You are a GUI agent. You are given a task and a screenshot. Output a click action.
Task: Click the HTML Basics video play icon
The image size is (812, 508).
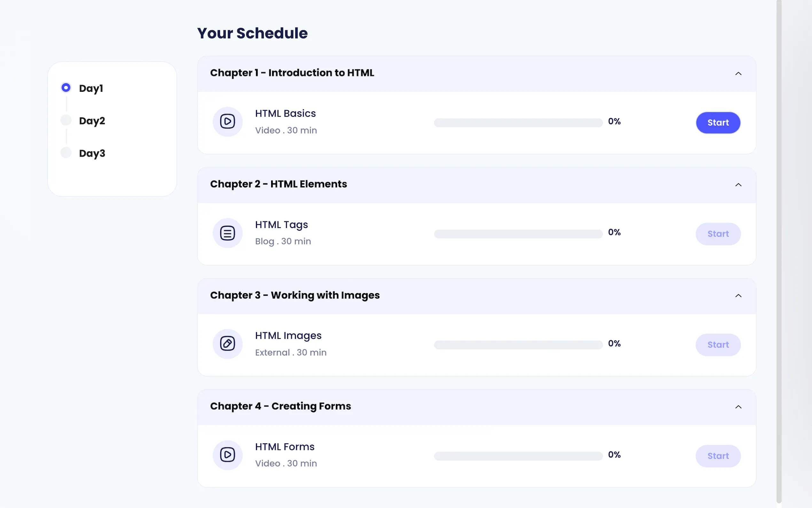click(227, 122)
